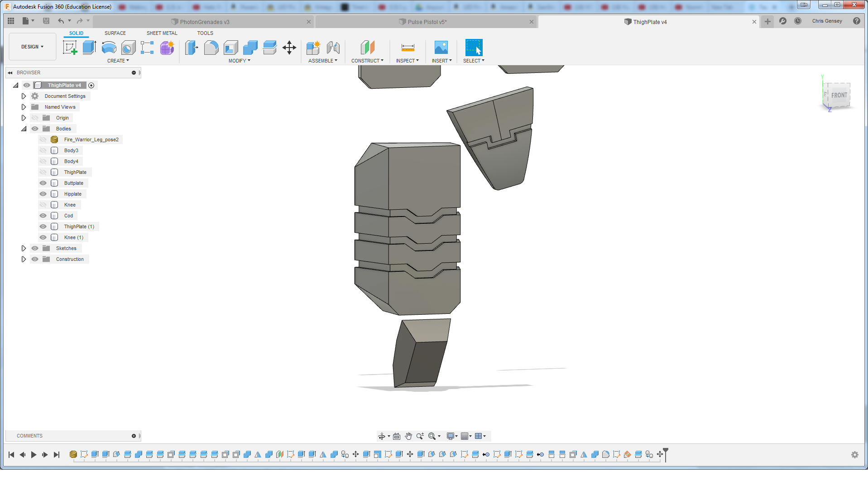This screenshot has width=868, height=481.
Task: Select the Move/Copy tool
Action: tap(289, 48)
